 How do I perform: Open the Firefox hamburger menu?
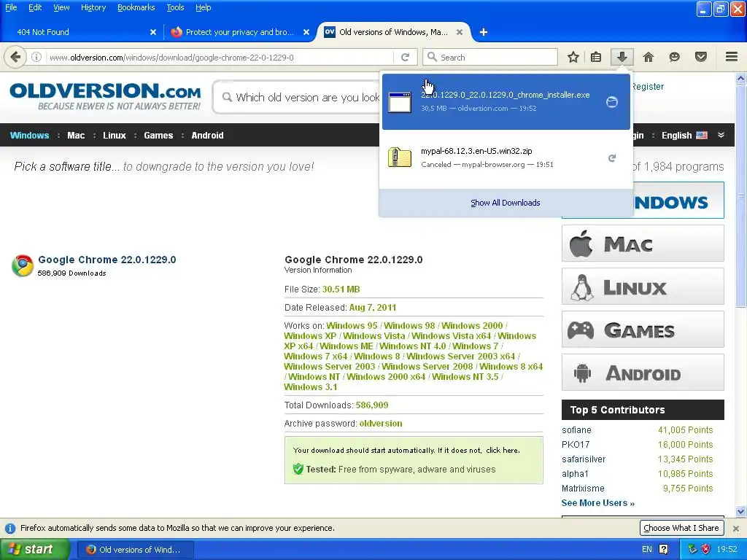pyautogui.click(x=732, y=57)
